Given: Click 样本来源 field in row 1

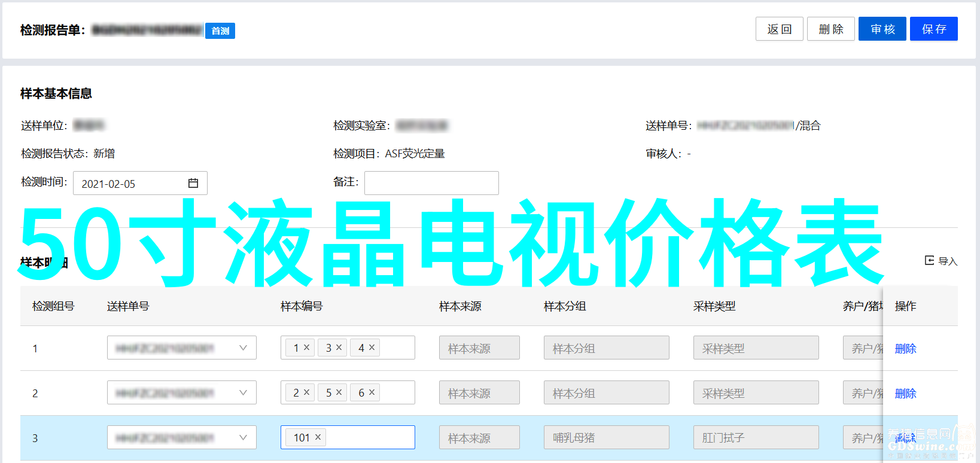Looking at the screenshot, I should coord(479,348).
